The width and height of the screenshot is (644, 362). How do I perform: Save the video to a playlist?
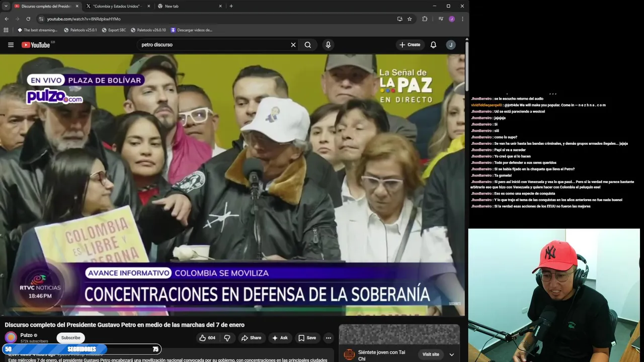point(307,338)
